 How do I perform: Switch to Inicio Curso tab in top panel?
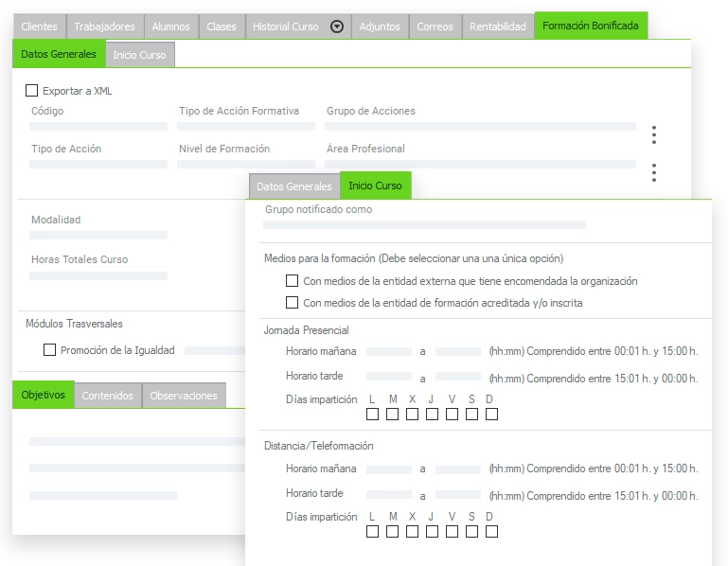coord(139,55)
